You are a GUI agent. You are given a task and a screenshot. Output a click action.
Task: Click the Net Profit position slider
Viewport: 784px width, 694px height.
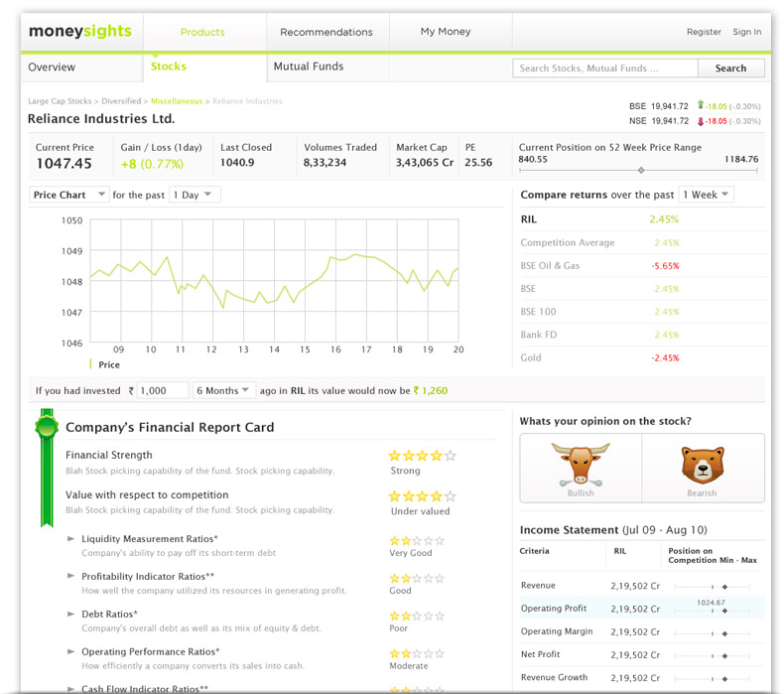(x=712, y=655)
